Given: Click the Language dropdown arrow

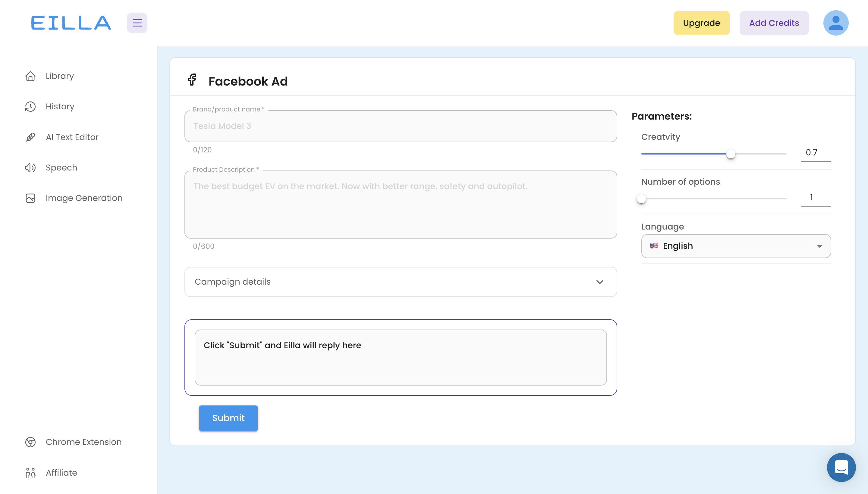Looking at the screenshot, I should tap(819, 246).
